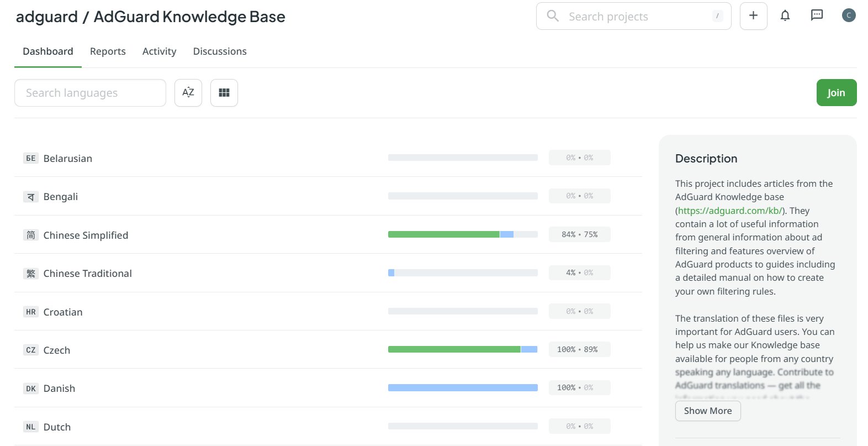Click the Belarusian 0% • 0% label
Viewport: 868px width, 446px height.
tap(580, 158)
